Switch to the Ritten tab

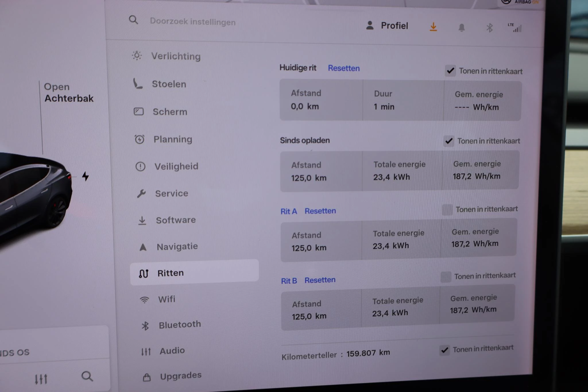click(x=171, y=273)
